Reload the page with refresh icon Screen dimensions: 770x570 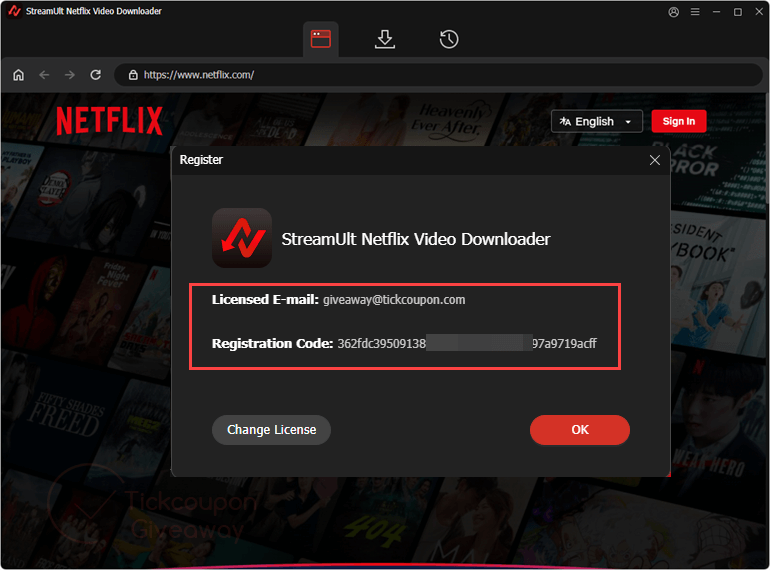tap(96, 75)
